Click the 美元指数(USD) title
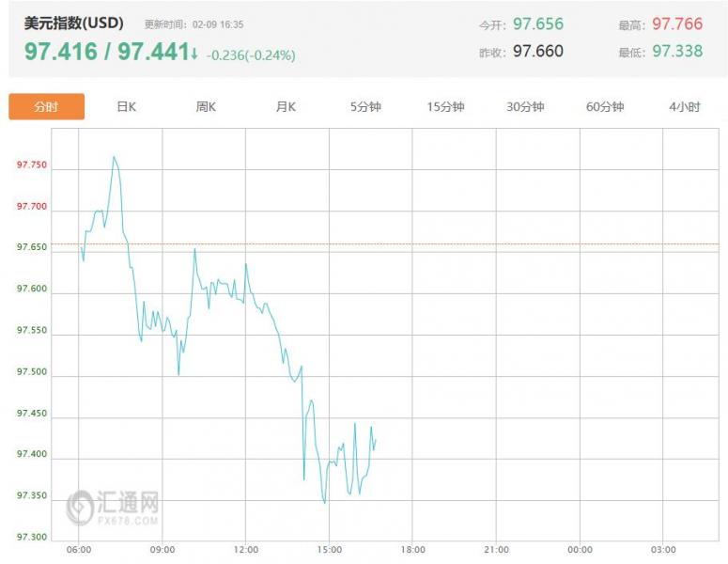The image size is (728, 564). 74,23
